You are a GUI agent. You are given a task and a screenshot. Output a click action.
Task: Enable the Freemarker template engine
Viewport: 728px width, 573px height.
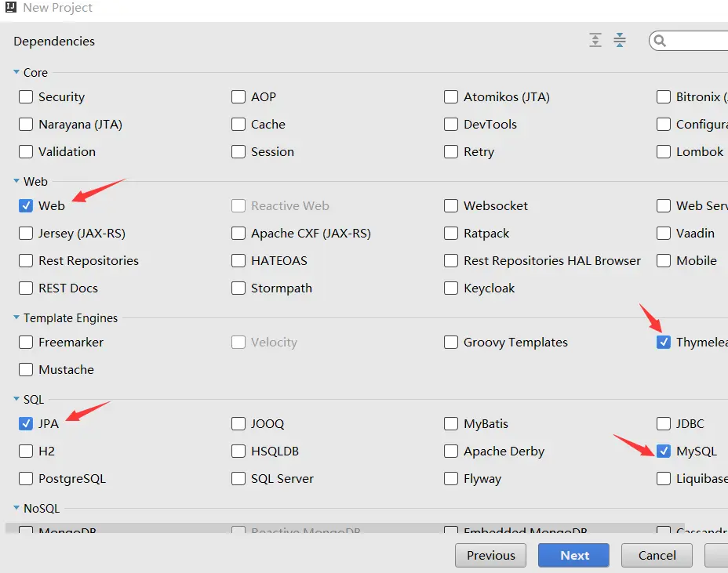(26, 342)
